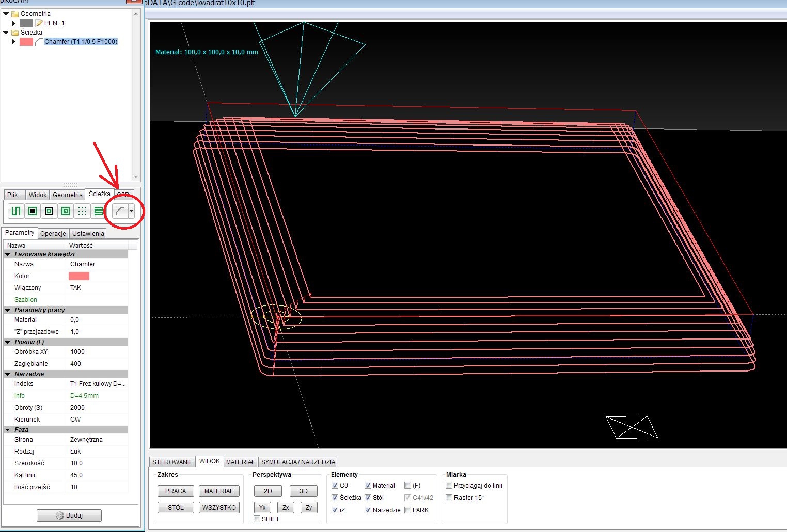Image resolution: width=787 pixels, height=532 pixels.
Task: Toggle the Narzędzie element checkbox
Action: (368, 510)
